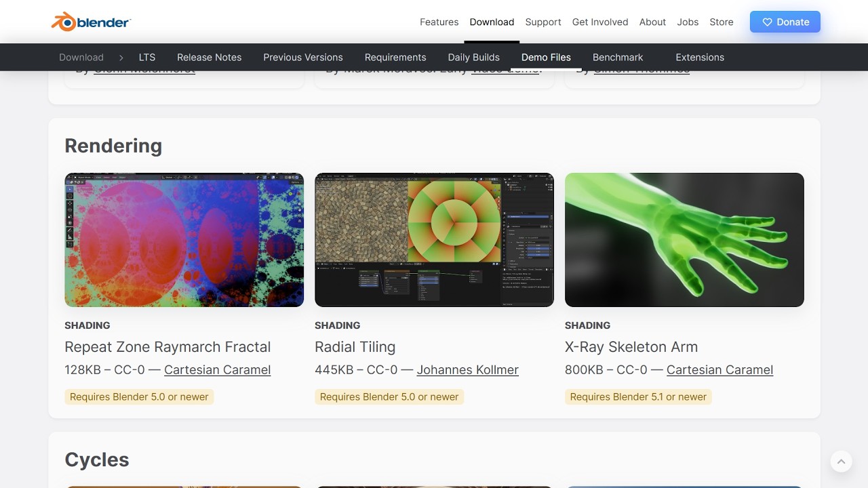Viewport: 868px width, 488px height.
Task: Click the Repeat Zone Raymarch Fractal title
Action: [x=167, y=347]
